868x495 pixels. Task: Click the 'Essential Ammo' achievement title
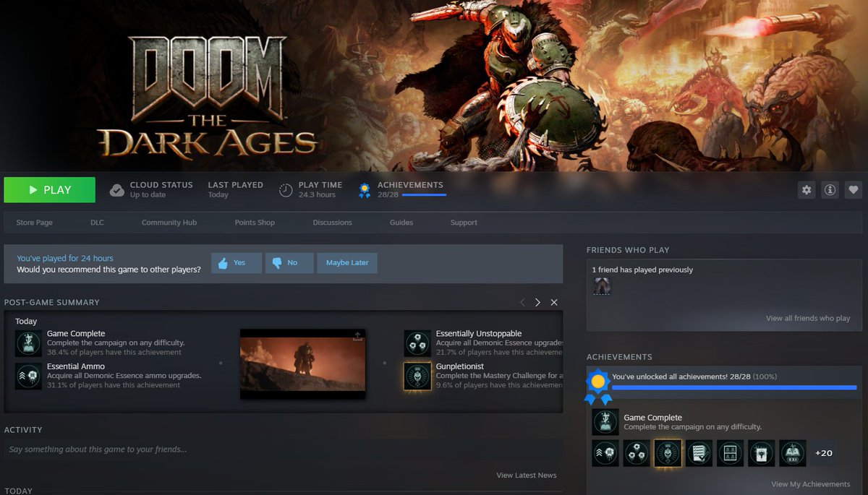[x=76, y=366]
